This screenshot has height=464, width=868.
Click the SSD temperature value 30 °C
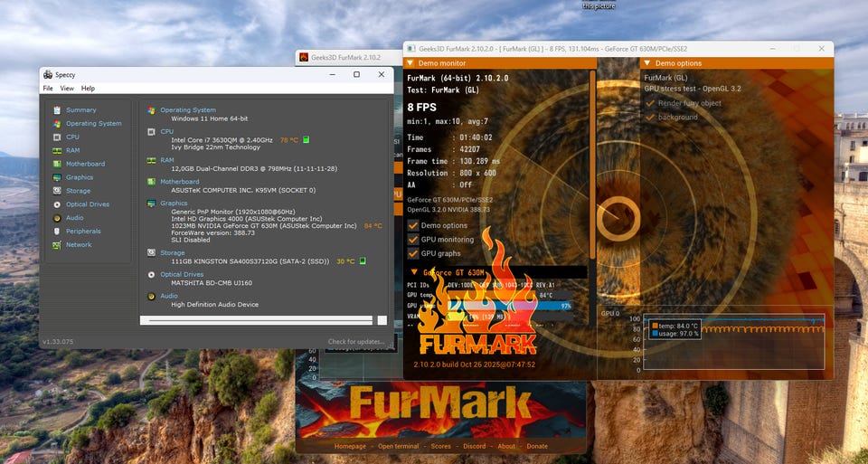point(345,261)
